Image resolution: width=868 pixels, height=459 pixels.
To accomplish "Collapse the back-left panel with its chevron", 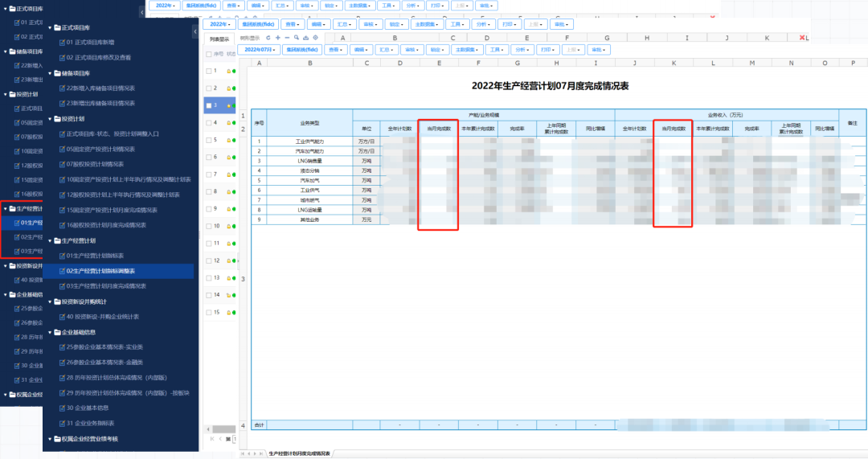I will click(x=141, y=11).
